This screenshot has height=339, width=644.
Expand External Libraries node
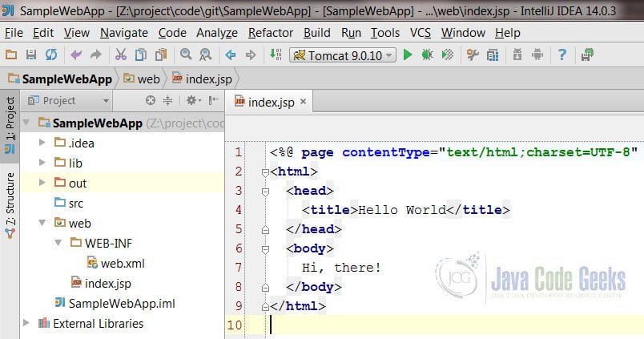[x=26, y=323]
